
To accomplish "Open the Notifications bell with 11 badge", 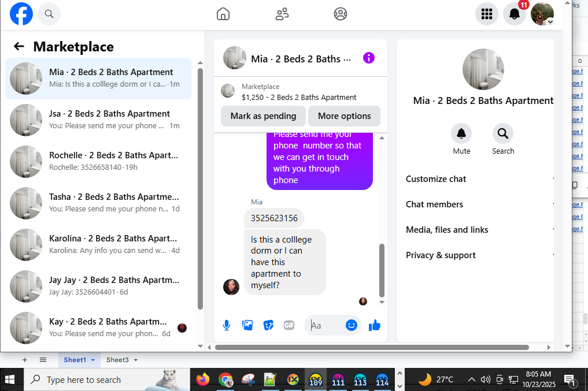I will [x=515, y=14].
